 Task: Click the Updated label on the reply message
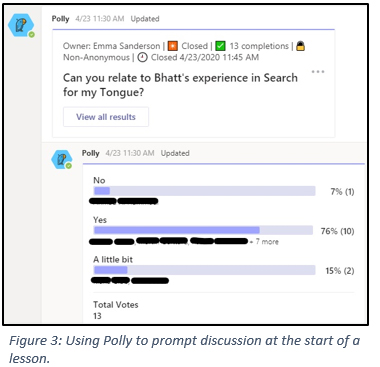point(175,153)
